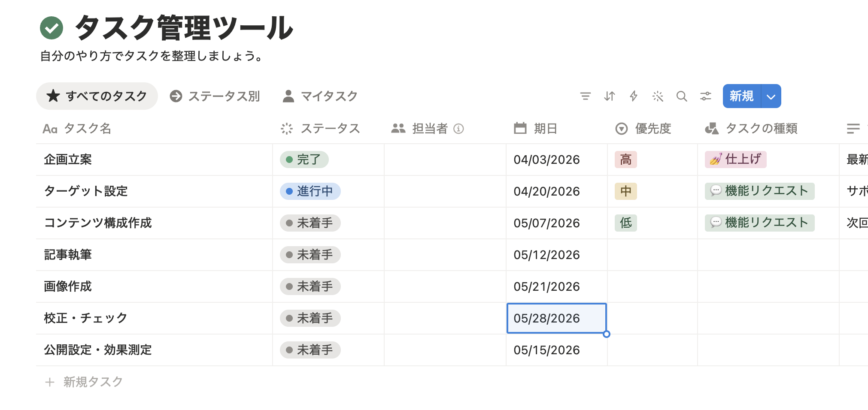This screenshot has height=410, width=868.
Task: Click 未着手 status of 校正・チェック
Action: pyautogui.click(x=310, y=318)
